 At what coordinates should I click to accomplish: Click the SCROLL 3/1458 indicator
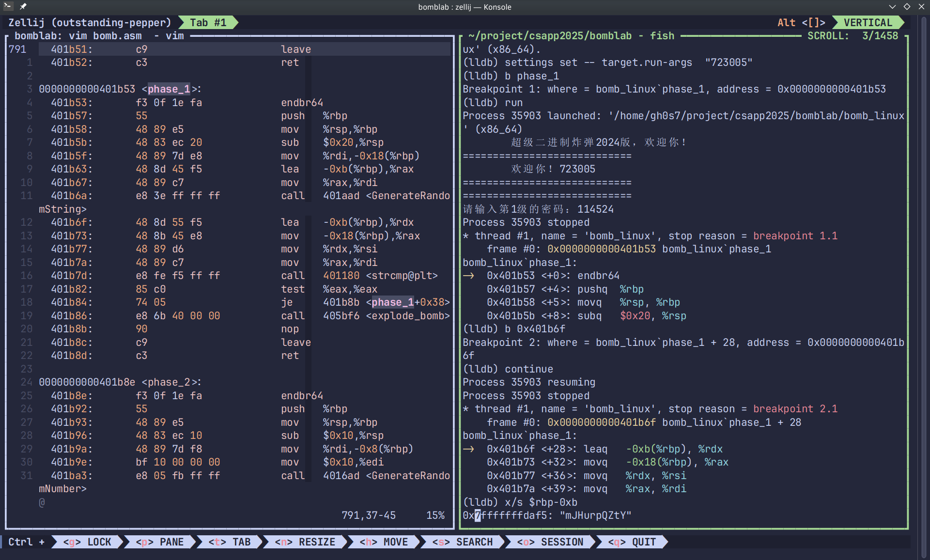click(x=852, y=36)
